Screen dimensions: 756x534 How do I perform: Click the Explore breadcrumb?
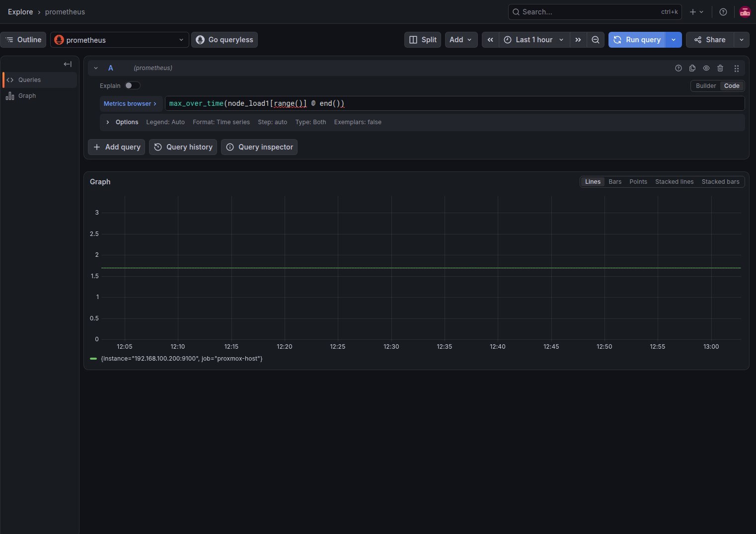coord(20,12)
